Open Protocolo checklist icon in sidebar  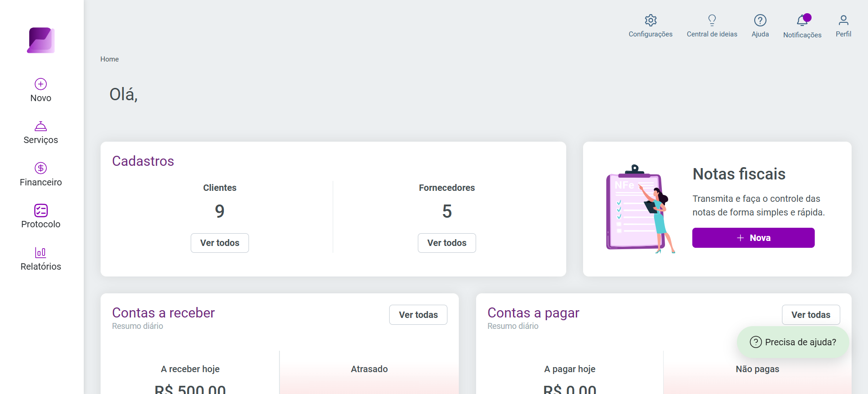tap(41, 210)
